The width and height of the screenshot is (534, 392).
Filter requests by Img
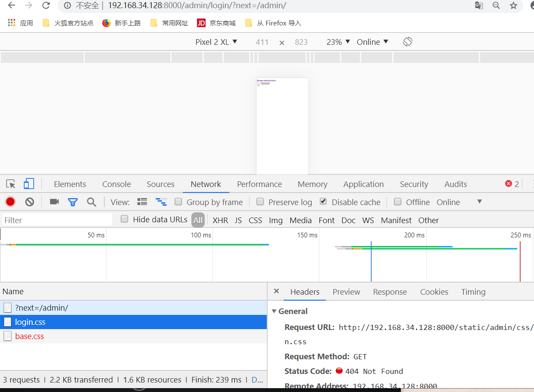pos(276,220)
